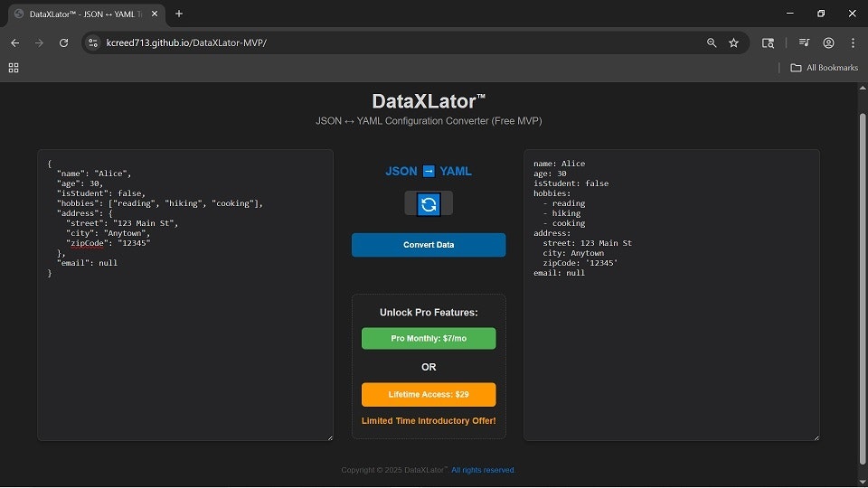
Task: Click the "email": null line in JSON
Action: [87, 263]
